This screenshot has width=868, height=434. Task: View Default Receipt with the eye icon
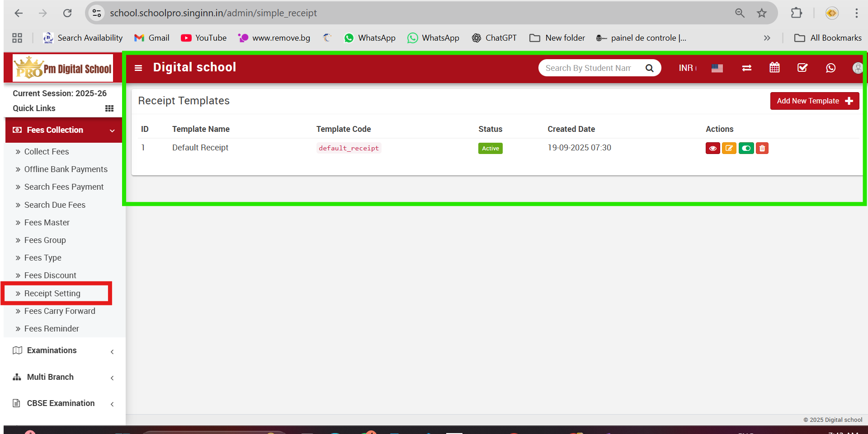pyautogui.click(x=712, y=148)
